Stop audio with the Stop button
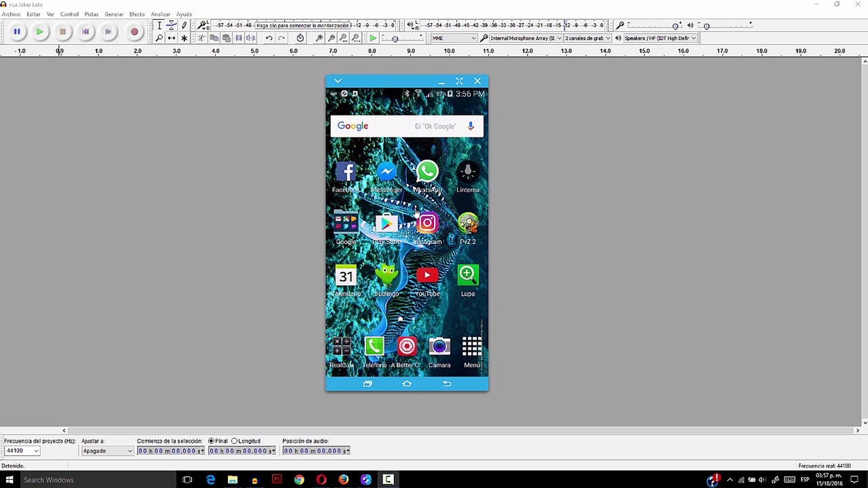The image size is (868, 488). [x=62, y=32]
